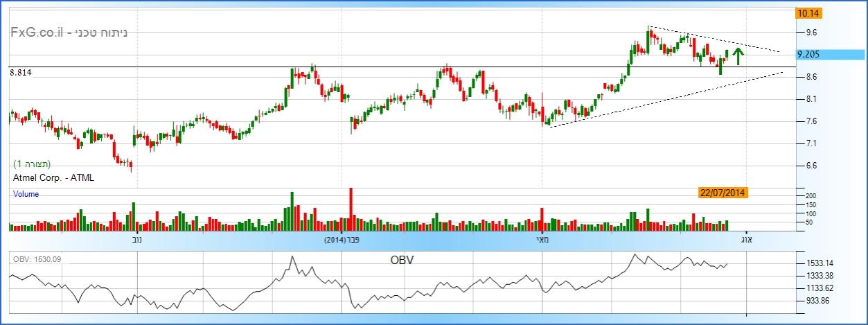Select the orange 10.14 price label
Viewport: 868px width, 325px height.
pos(808,13)
